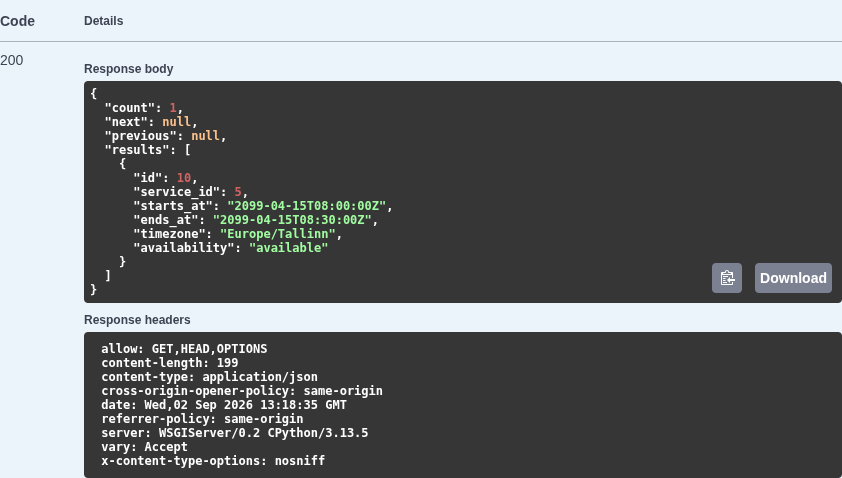Download the response body

793,278
